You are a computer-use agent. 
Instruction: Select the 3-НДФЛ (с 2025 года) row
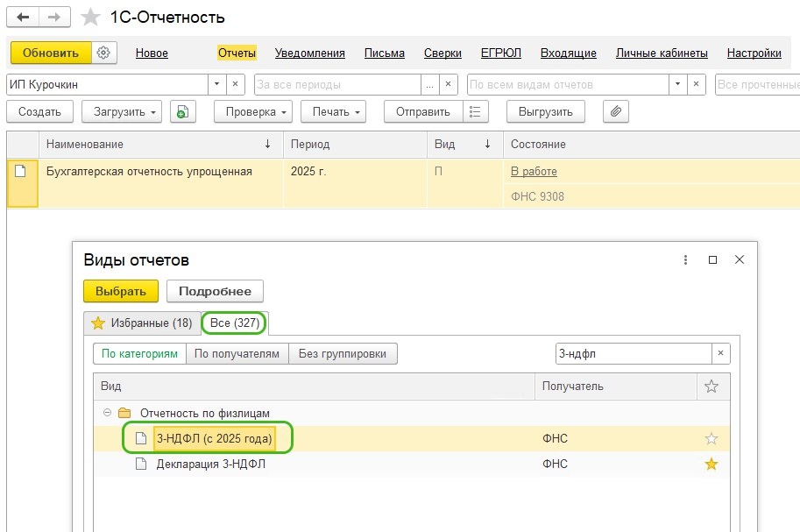point(411,438)
